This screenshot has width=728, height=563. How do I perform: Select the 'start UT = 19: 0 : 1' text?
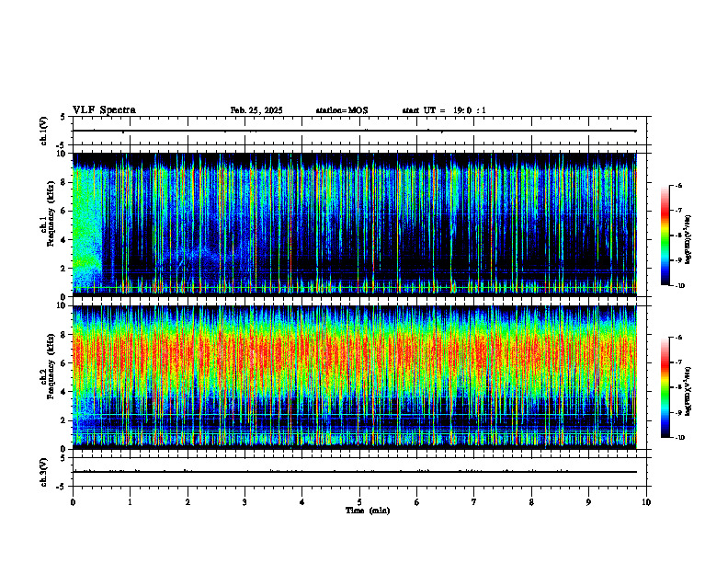pyautogui.click(x=444, y=110)
